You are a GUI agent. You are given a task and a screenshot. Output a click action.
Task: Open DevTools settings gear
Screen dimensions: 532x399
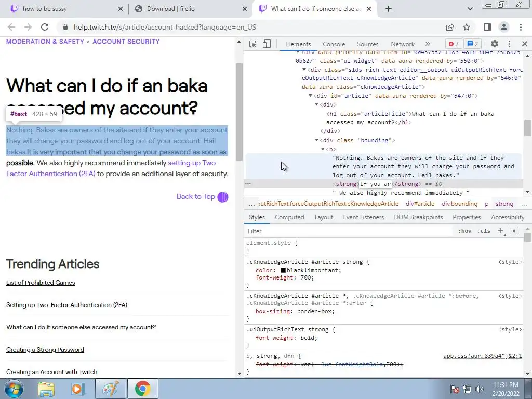pos(495,44)
